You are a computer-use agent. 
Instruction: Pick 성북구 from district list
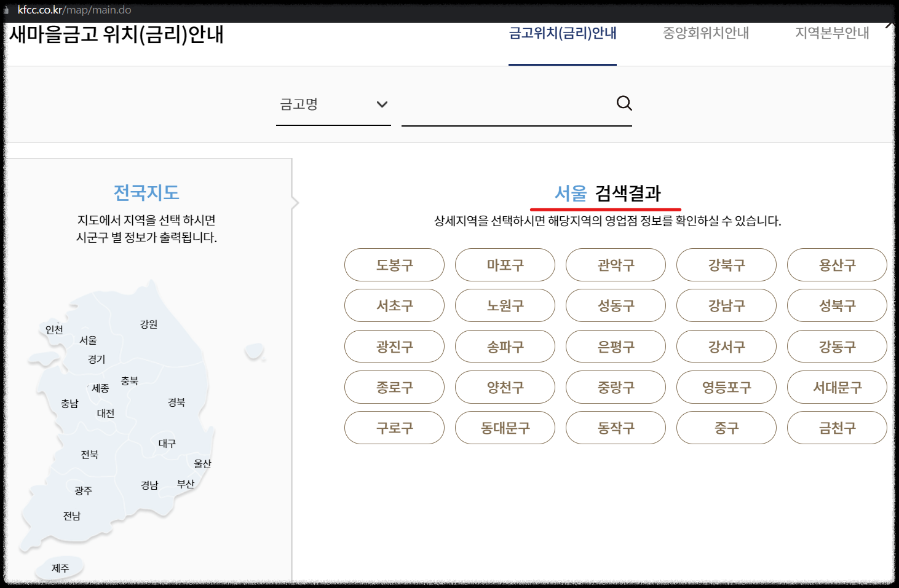(837, 305)
